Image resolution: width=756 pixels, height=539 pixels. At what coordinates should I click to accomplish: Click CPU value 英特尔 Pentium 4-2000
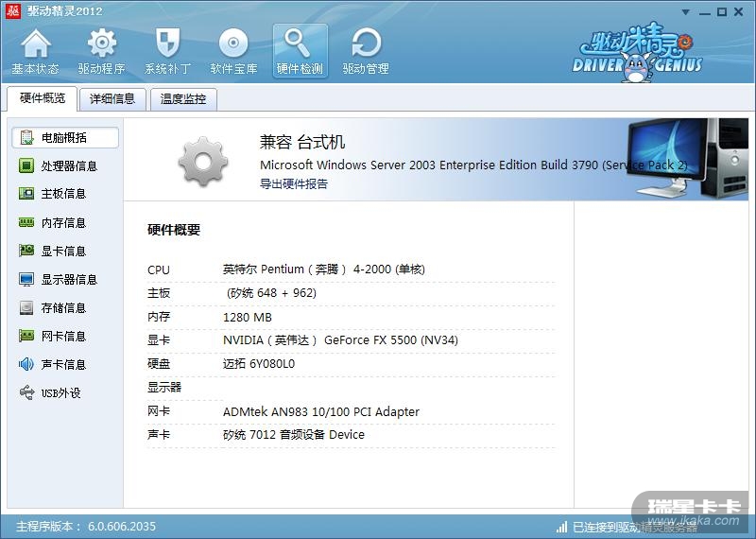tap(324, 269)
